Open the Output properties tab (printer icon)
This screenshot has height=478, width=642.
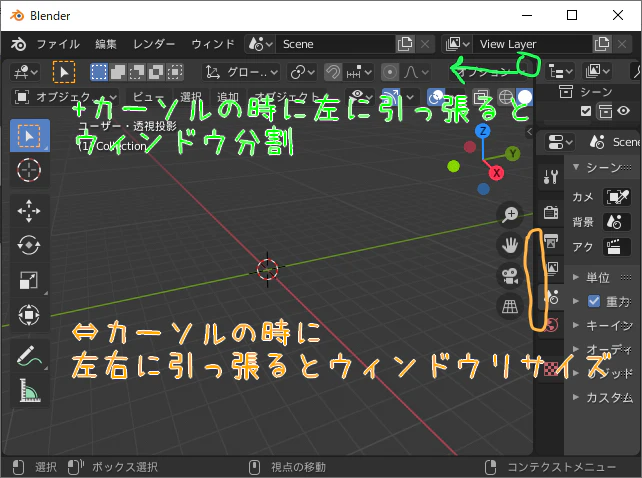(x=551, y=241)
